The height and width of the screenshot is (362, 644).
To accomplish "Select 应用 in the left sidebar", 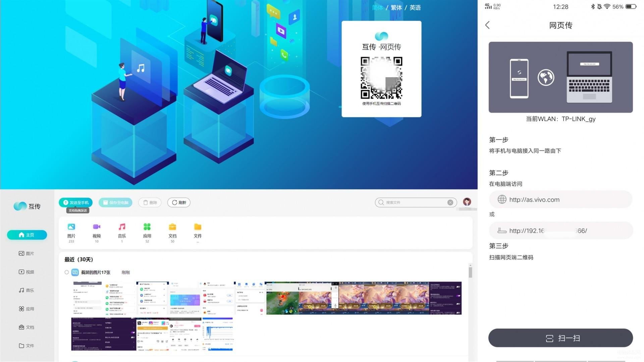I will click(x=26, y=309).
